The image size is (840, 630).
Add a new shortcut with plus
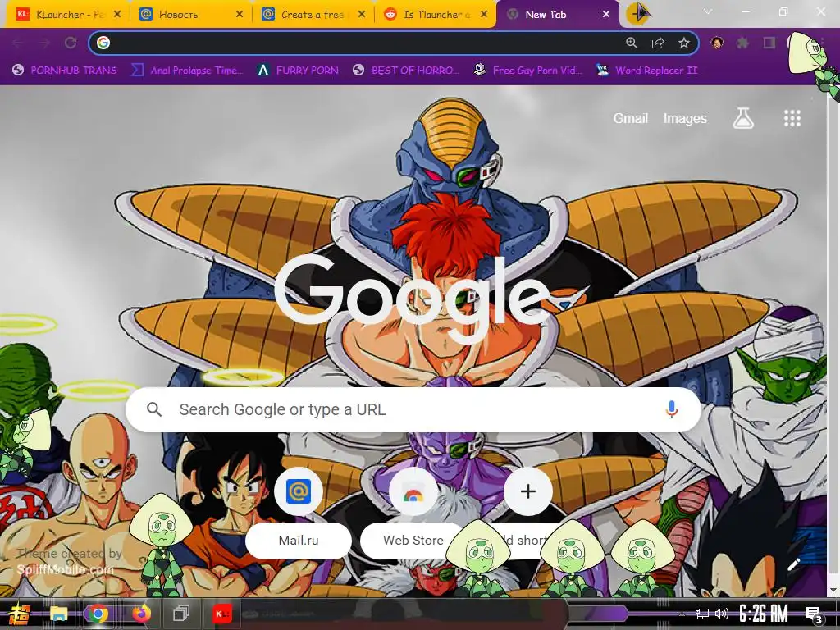coord(528,491)
